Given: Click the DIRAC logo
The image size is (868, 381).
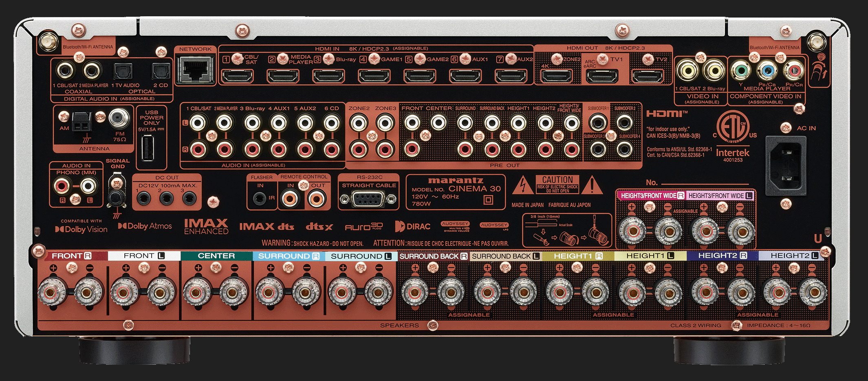Looking at the screenshot, I should pos(413,227).
